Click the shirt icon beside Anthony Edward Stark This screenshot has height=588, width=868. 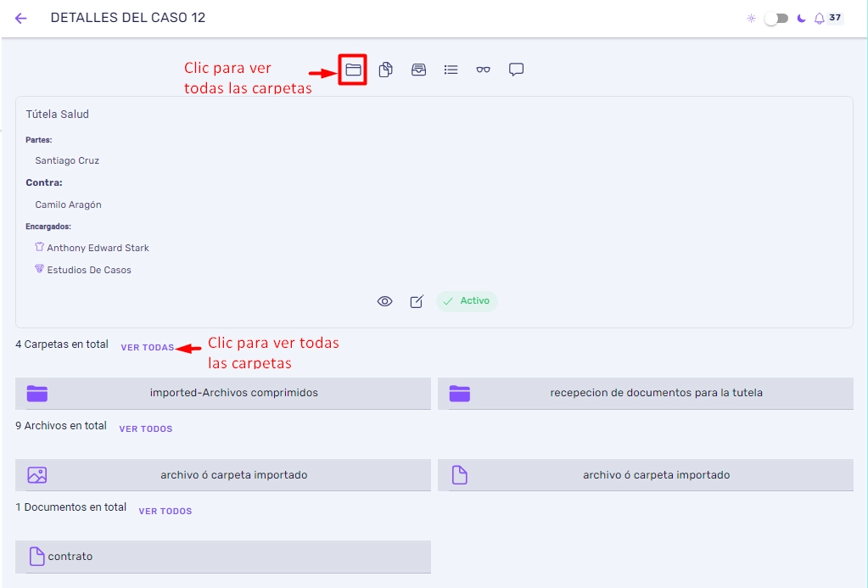(x=39, y=247)
